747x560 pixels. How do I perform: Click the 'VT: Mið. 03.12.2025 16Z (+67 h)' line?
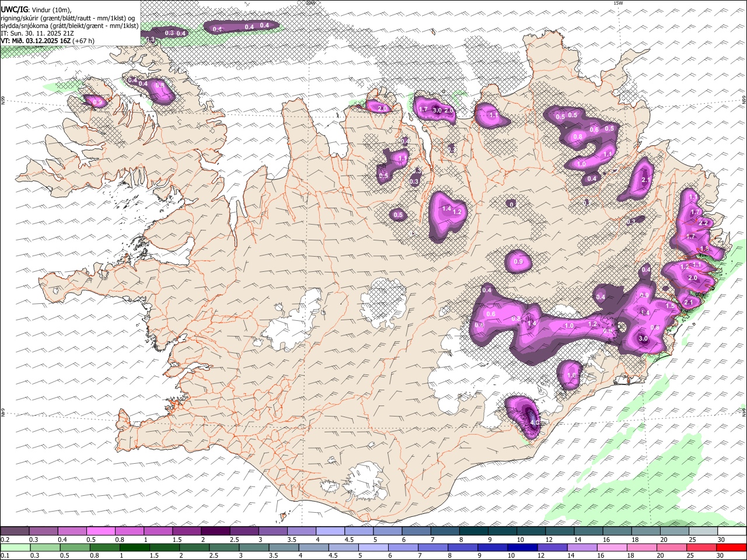(x=48, y=41)
